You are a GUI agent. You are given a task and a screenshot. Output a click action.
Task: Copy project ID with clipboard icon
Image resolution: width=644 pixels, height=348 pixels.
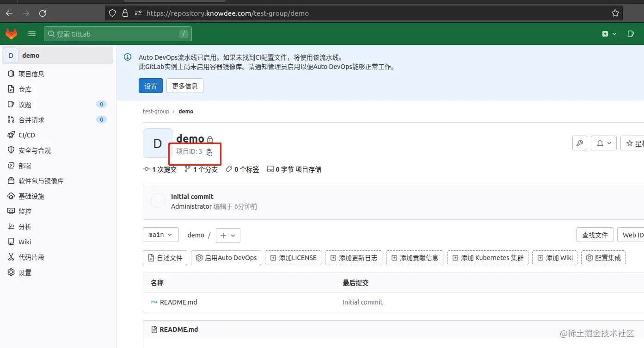point(209,152)
